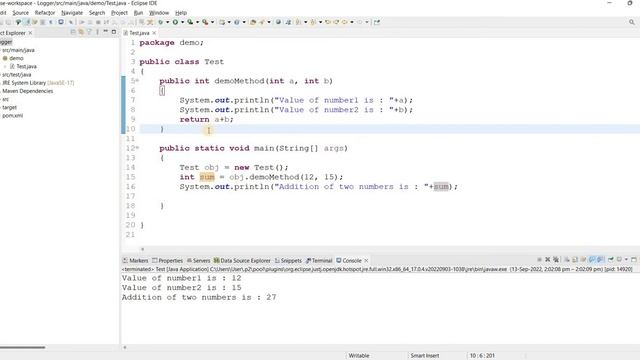This screenshot has width=640, height=360.
Task: Click the toolbar Search flashlight icon
Action: 262,22
